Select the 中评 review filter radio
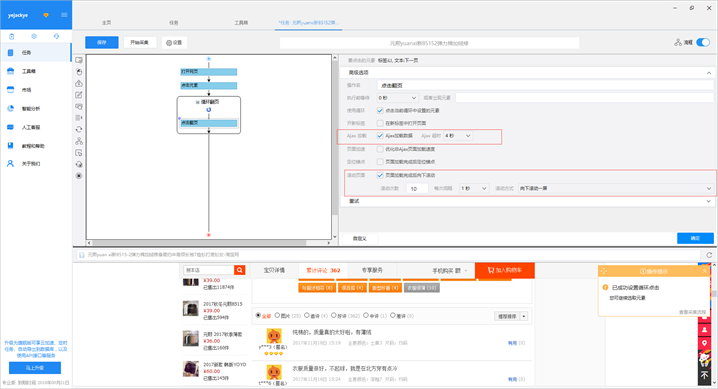 click(365, 315)
